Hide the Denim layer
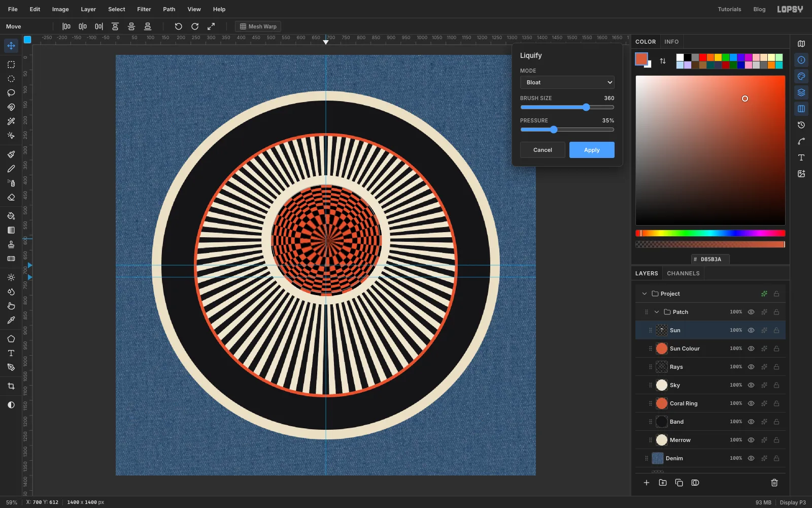Viewport: 812px width, 508px height. pos(751,458)
